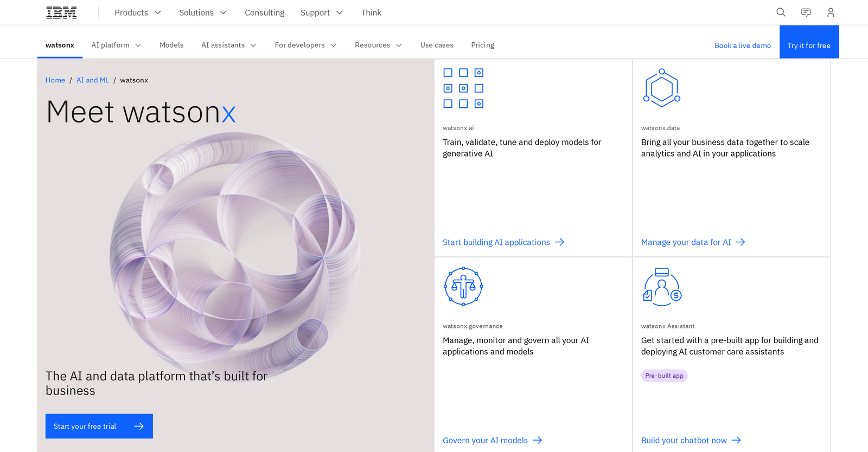Click Start building AI applications link
The height and width of the screenshot is (452, 868).
tap(503, 242)
